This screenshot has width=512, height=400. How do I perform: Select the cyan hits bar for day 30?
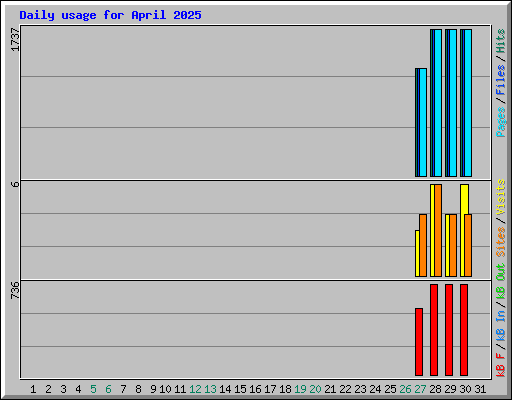coord(468,103)
